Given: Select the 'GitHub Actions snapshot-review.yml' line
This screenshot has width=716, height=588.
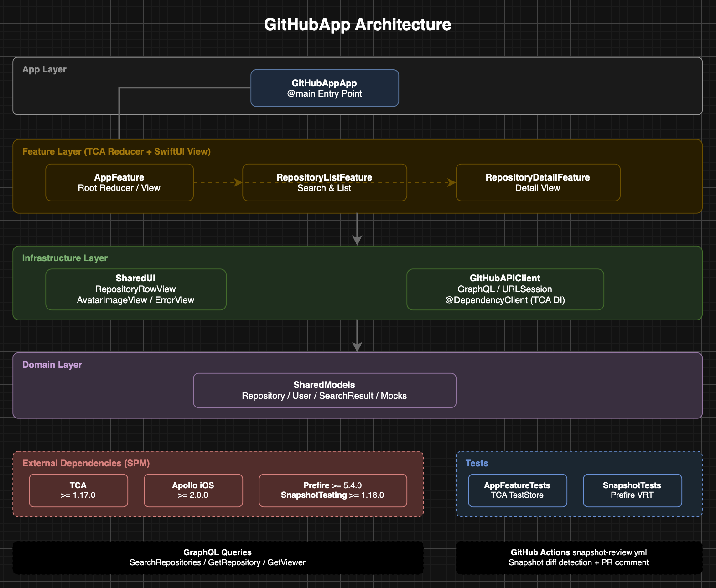Looking at the screenshot, I should (579, 552).
